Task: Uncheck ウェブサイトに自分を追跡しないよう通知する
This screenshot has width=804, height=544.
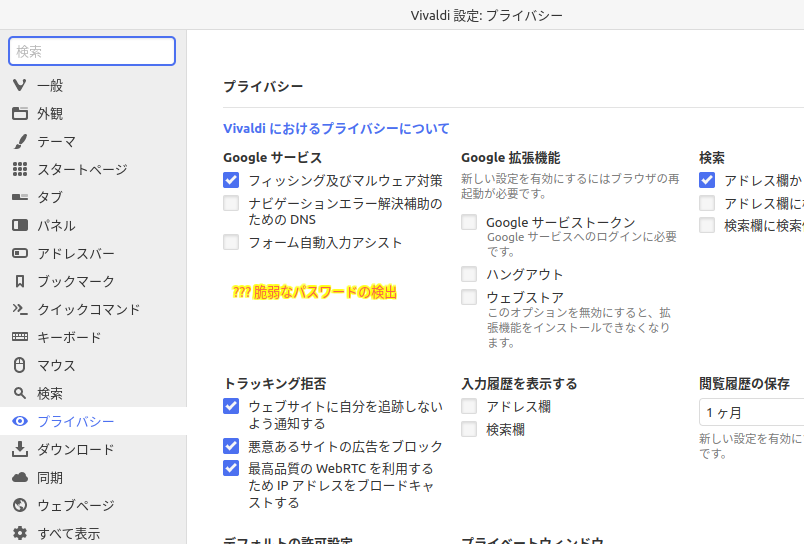Action: click(x=231, y=406)
